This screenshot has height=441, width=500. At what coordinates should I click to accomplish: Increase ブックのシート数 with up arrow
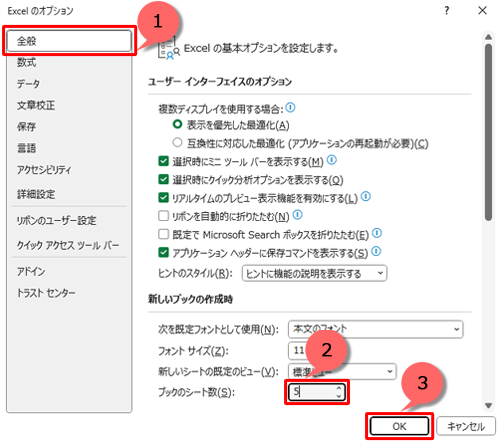(x=339, y=388)
